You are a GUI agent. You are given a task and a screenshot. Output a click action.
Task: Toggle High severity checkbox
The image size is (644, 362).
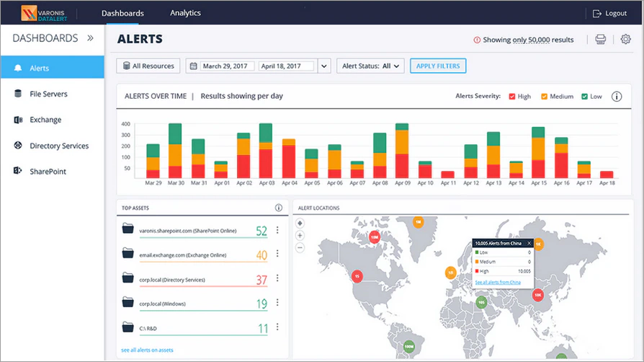(511, 97)
